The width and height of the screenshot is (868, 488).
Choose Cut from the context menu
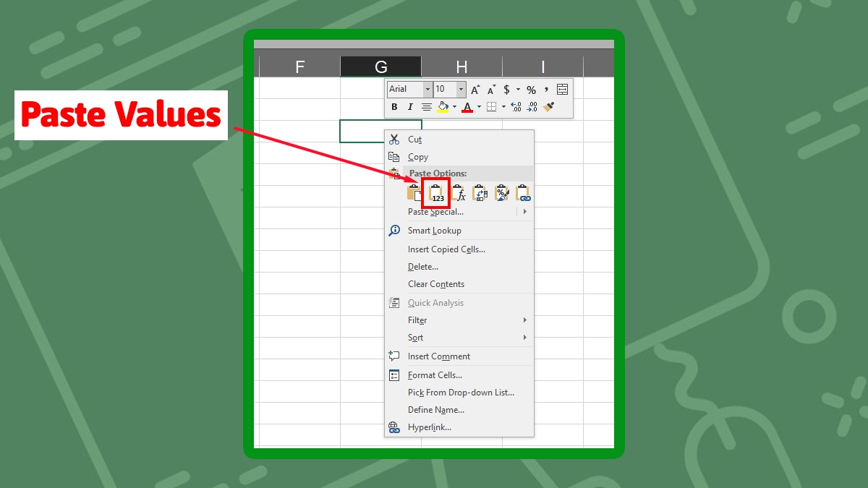[459, 140]
